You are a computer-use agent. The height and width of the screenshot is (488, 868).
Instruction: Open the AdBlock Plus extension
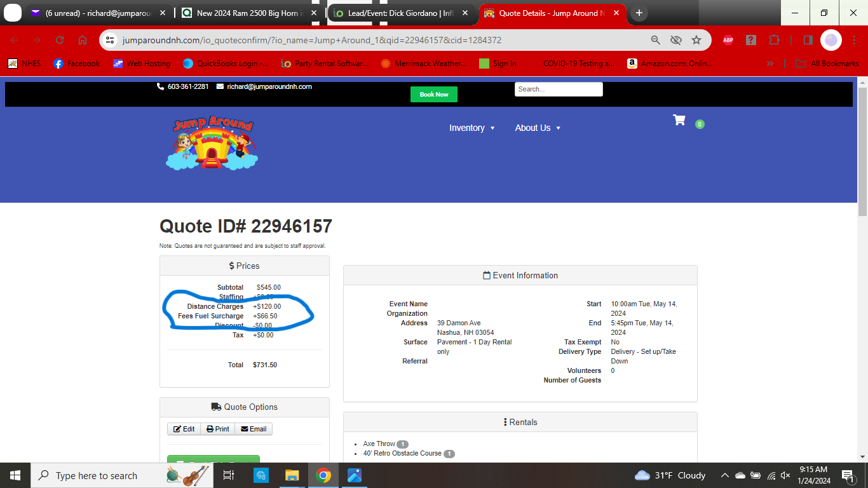tap(728, 40)
